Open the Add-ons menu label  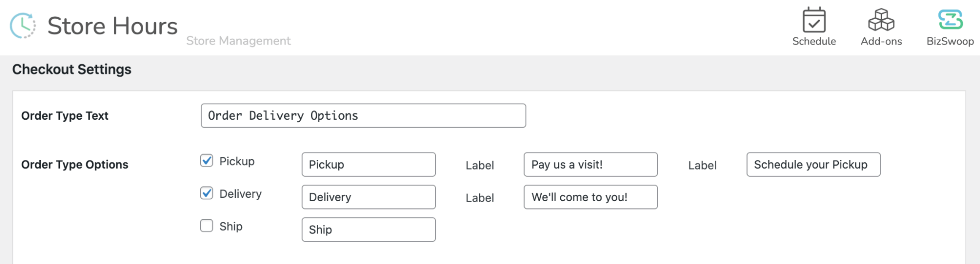coord(881,41)
